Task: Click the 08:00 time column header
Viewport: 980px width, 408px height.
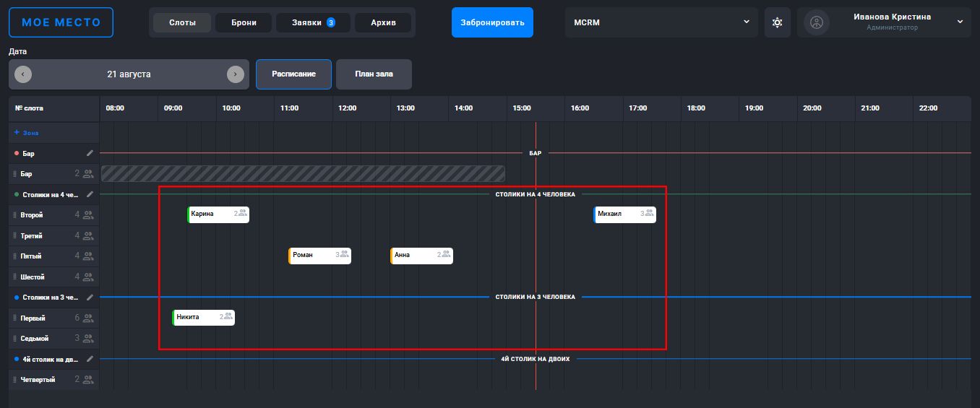Action: coord(115,108)
